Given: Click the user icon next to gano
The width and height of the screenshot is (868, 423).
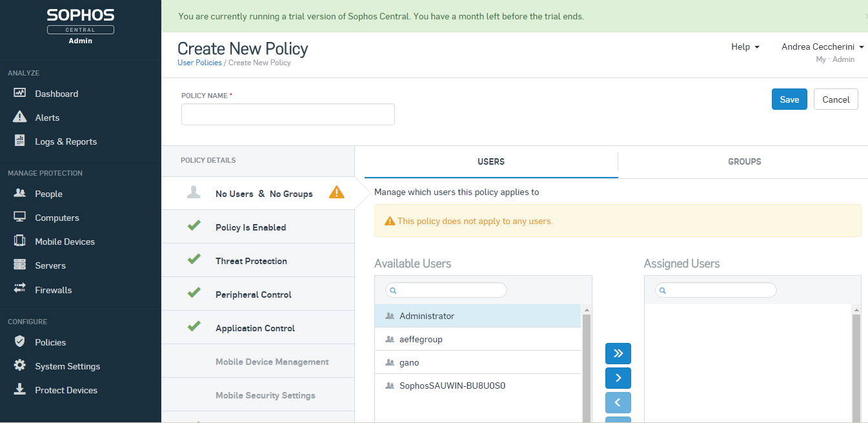Looking at the screenshot, I should [x=389, y=363].
